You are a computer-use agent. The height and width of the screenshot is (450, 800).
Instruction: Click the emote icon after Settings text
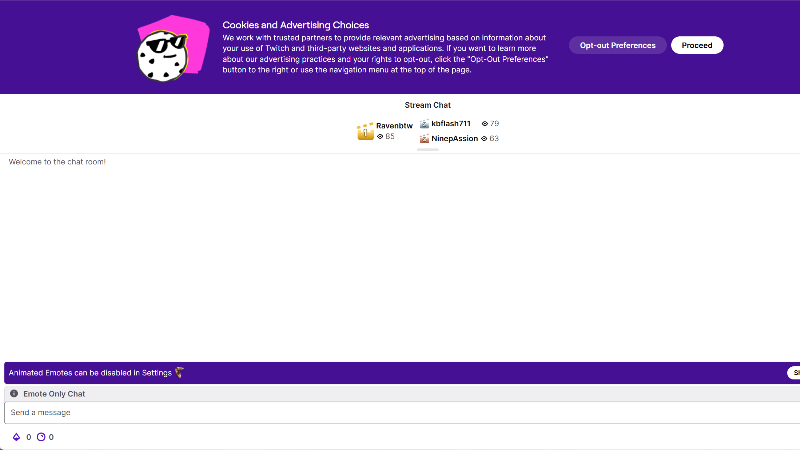pos(179,372)
